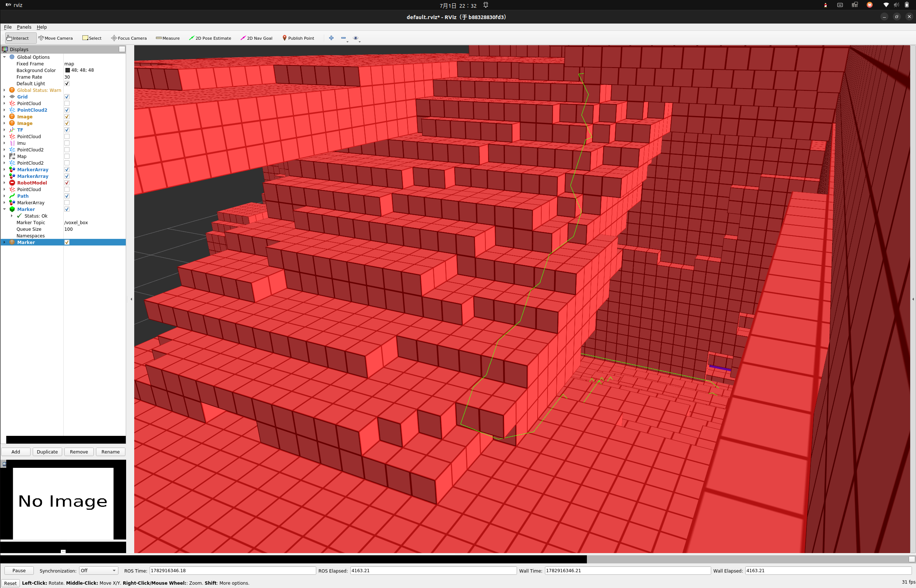Click the Displays panel monitor icon
This screenshot has height=588, width=916.
click(x=5, y=49)
